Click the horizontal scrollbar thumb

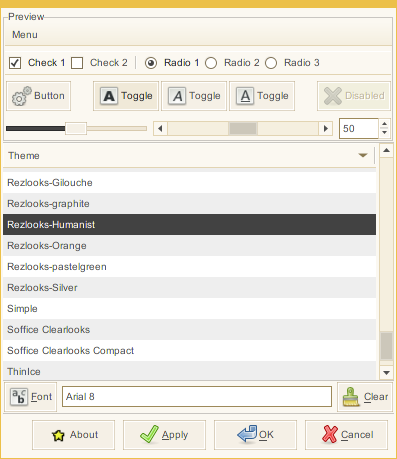point(243,128)
